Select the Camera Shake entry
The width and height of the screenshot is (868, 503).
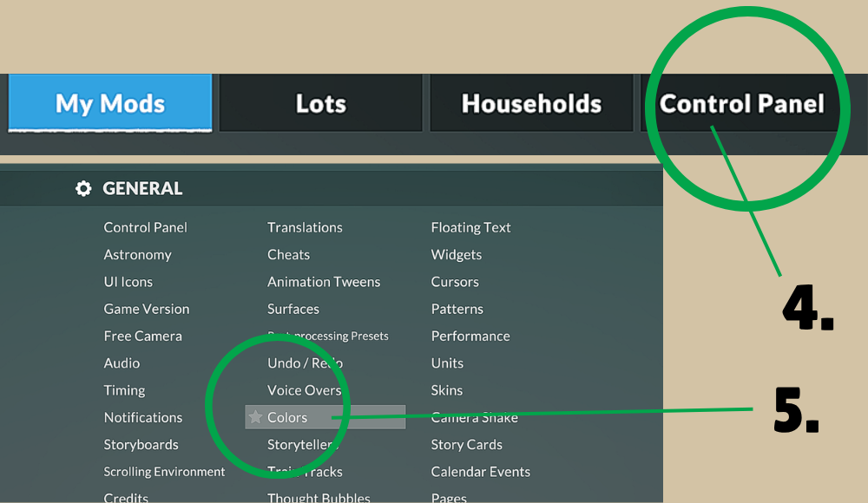click(475, 417)
